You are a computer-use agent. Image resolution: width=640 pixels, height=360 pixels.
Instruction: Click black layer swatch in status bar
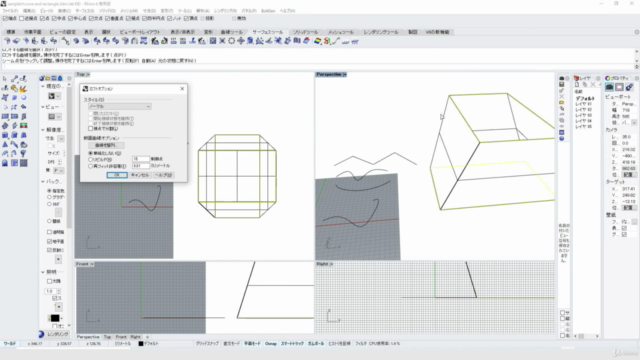click(141, 344)
